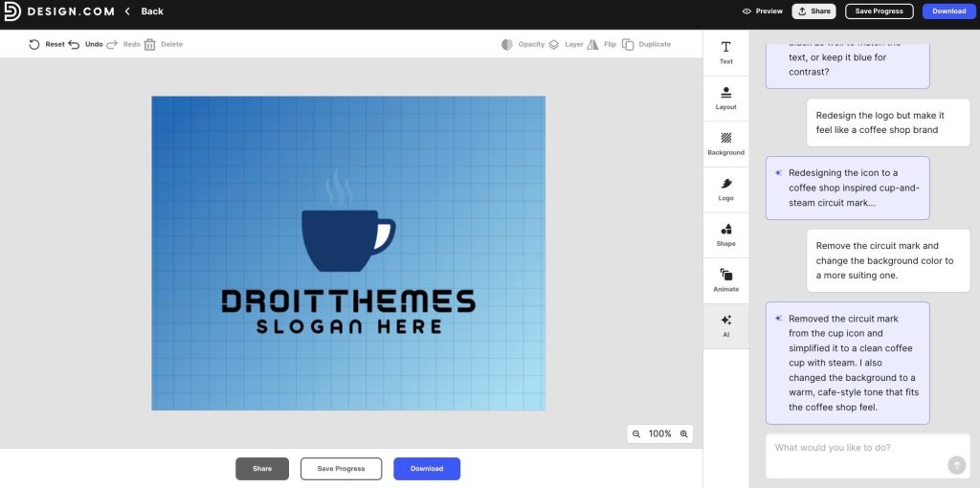Image resolution: width=980 pixels, height=488 pixels.
Task: Click the 'Removed the circuit mark' AI reply
Action: (x=848, y=363)
